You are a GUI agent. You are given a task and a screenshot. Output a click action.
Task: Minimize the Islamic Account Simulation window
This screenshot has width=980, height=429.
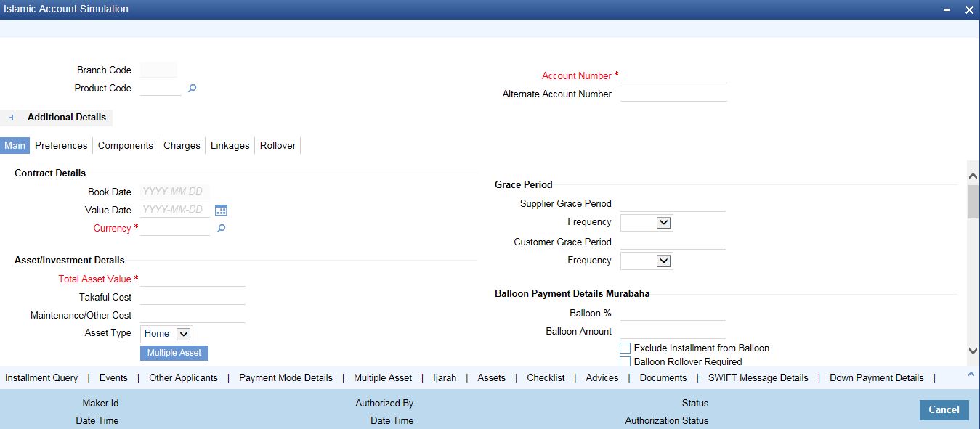(947, 10)
